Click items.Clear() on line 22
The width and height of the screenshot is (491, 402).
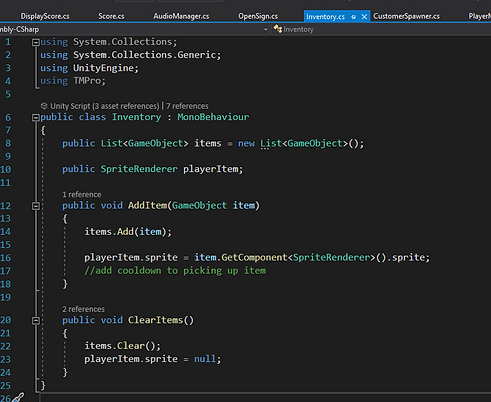point(122,346)
